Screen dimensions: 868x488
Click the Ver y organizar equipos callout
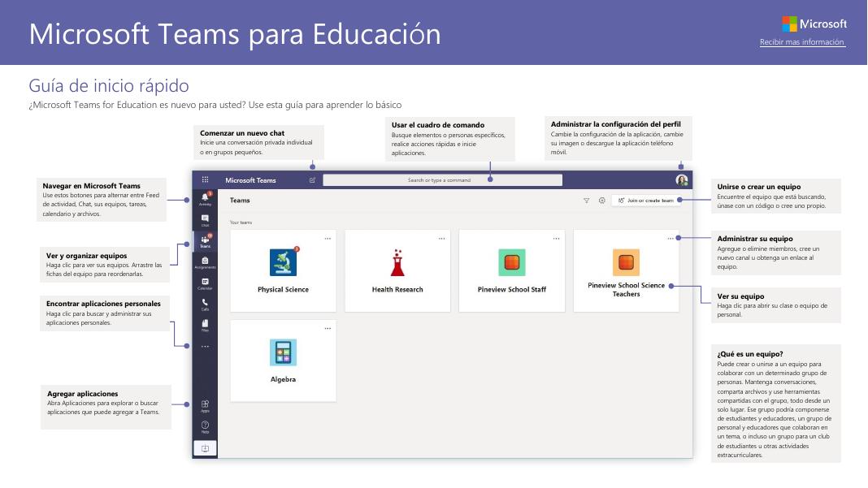pos(105,265)
